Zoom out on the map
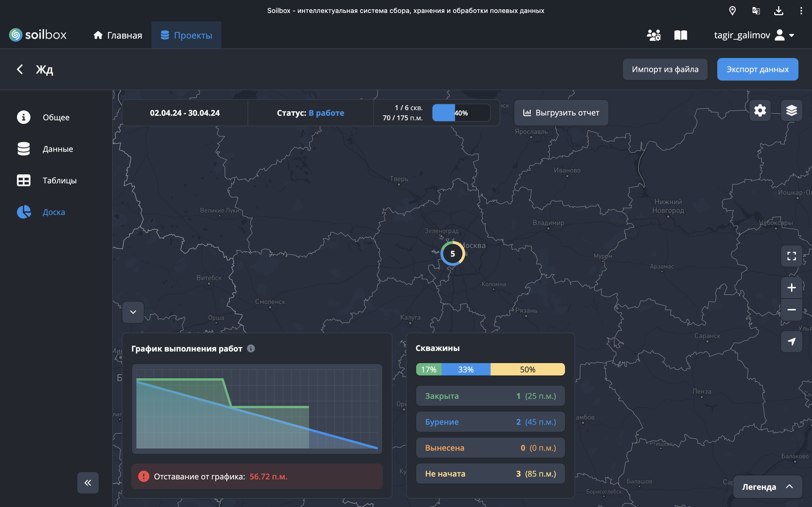Screen dimensions: 812x507 pos(791,310)
